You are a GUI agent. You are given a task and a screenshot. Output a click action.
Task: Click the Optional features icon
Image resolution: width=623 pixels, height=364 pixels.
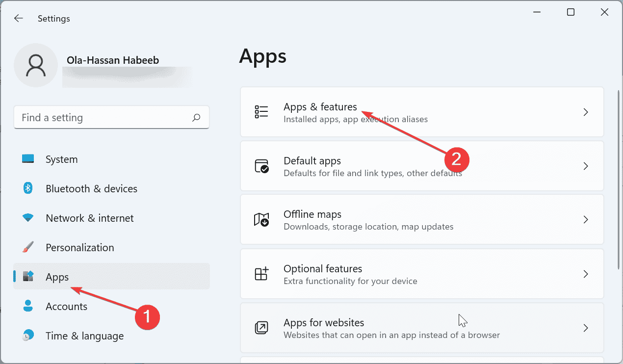click(261, 274)
